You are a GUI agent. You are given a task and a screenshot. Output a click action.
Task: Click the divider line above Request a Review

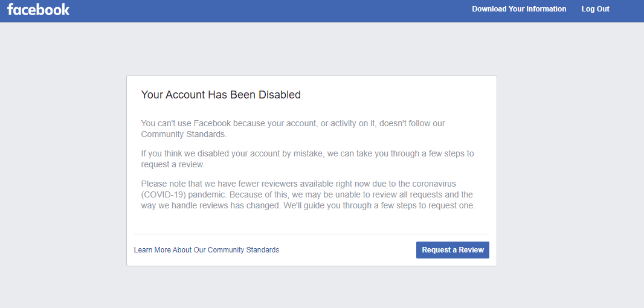click(311, 234)
